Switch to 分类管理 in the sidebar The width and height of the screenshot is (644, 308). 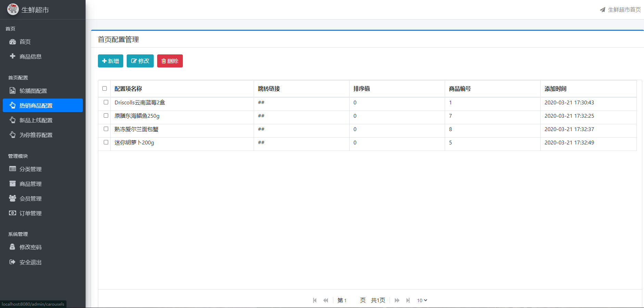coord(13,169)
